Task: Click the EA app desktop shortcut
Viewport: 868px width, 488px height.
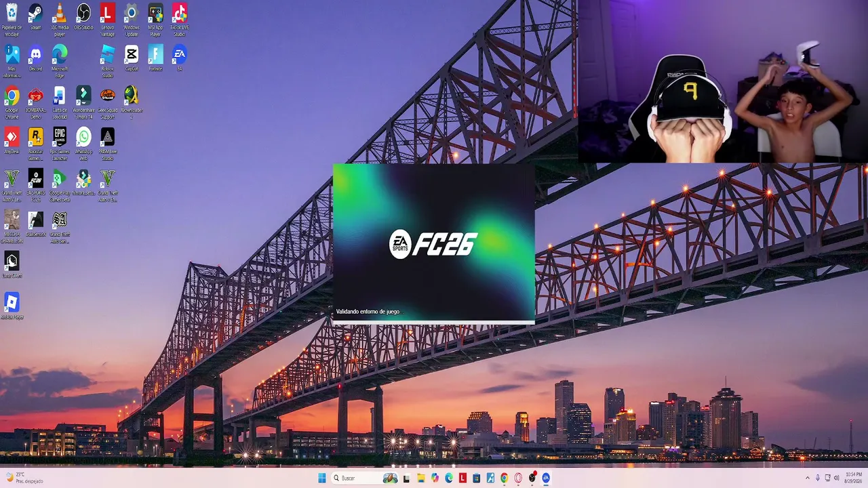Action: point(179,58)
